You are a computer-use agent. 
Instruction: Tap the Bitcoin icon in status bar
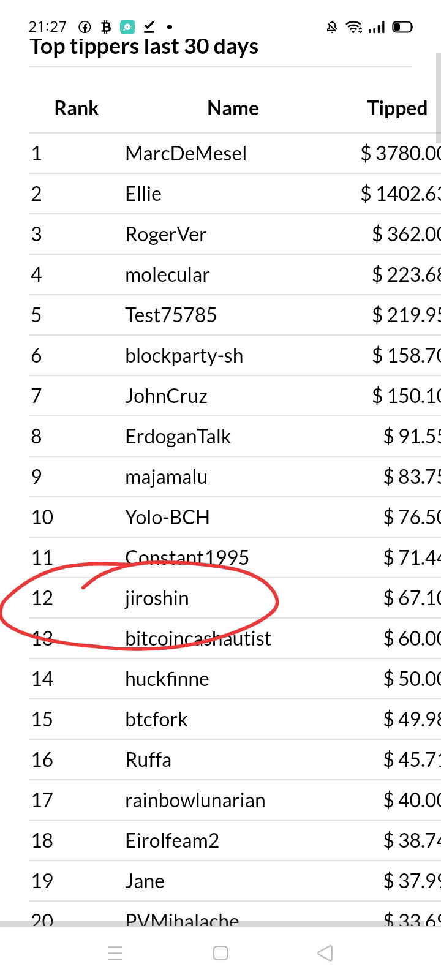105,27
